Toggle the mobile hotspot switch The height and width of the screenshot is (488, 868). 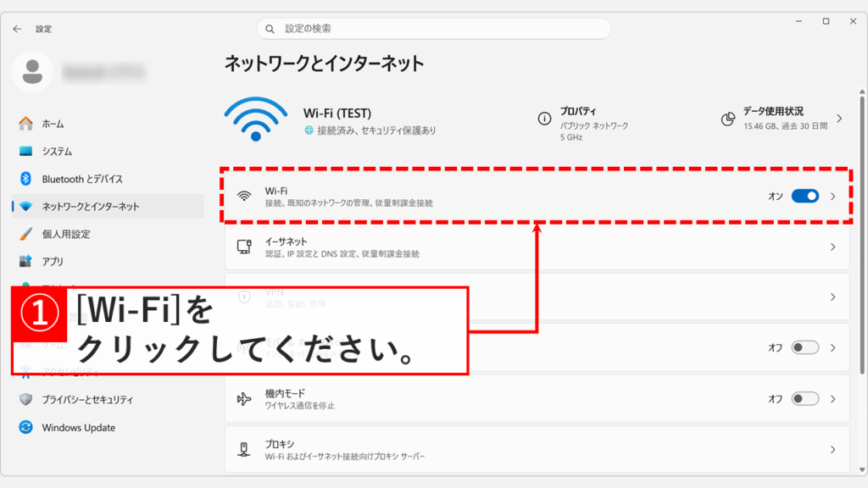[x=805, y=347]
